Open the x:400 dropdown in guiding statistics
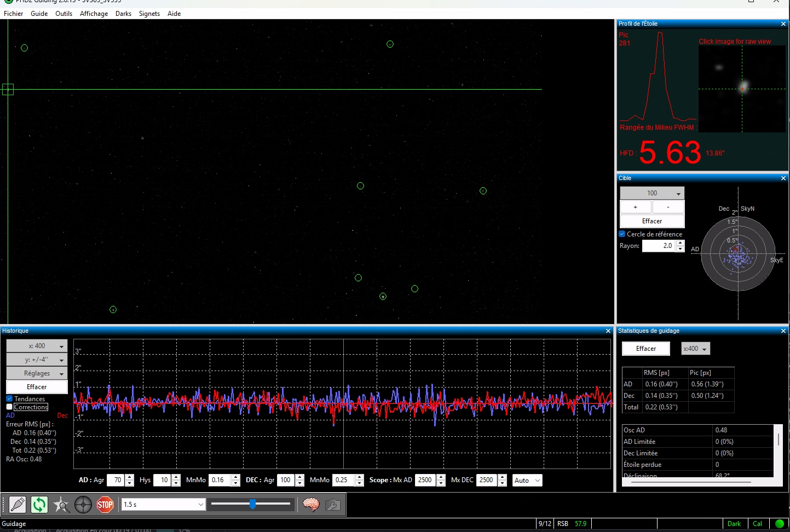This screenshot has height=532, width=790. point(695,349)
